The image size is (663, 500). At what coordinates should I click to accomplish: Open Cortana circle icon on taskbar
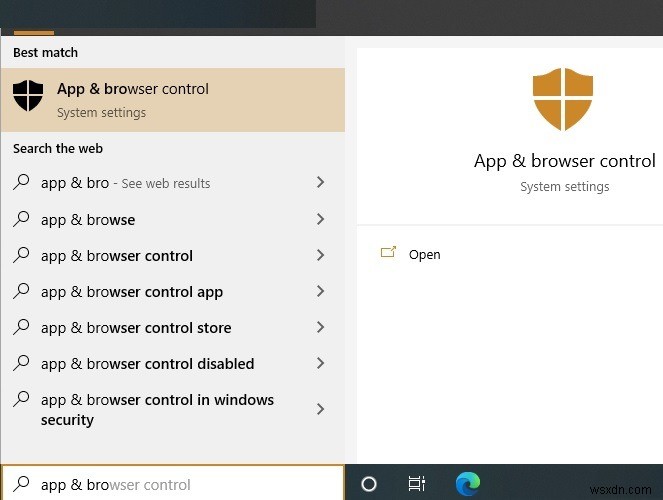click(x=369, y=484)
